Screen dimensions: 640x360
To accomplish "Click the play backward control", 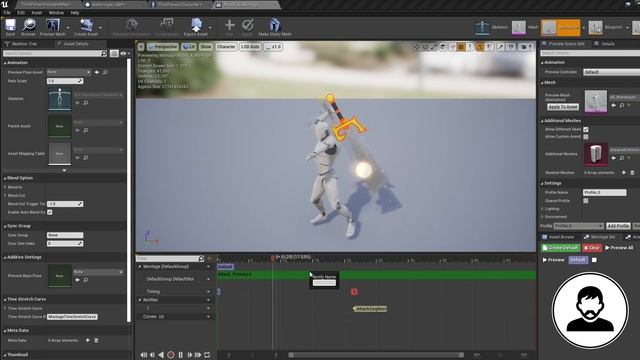I will click(161, 355).
